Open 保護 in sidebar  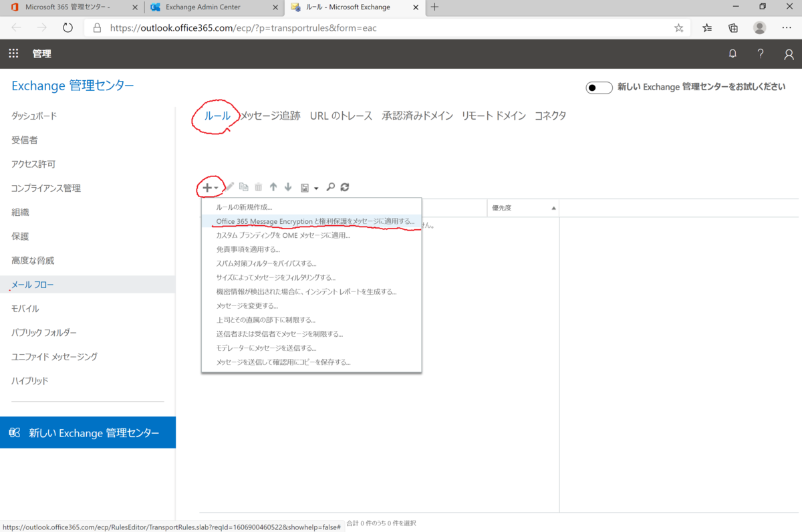[x=20, y=237]
